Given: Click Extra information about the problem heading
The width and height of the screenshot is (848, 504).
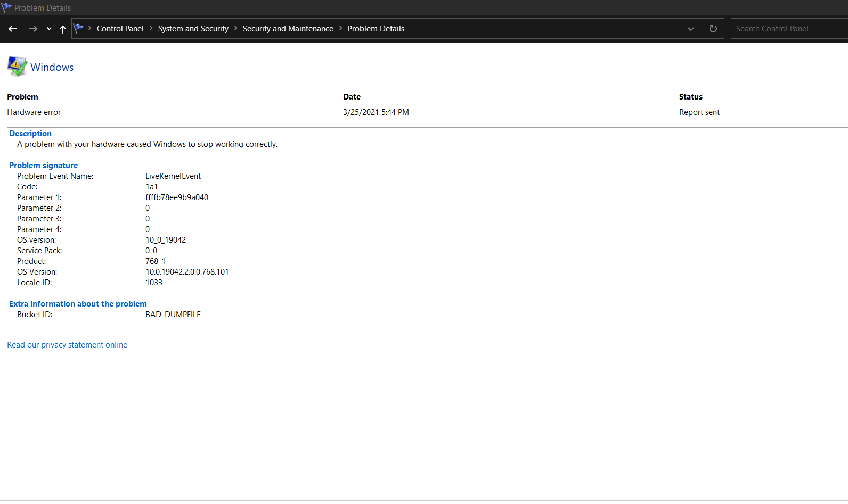Looking at the screenshot, I should point(78,304).
